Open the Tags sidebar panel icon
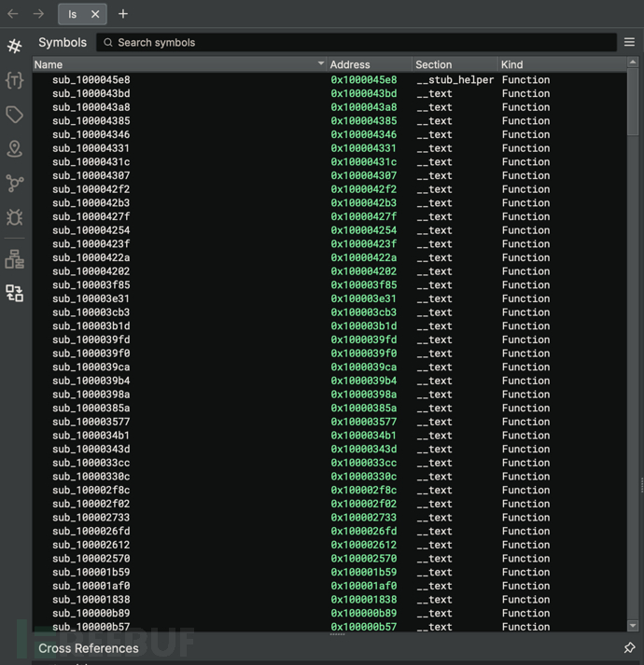This screenshot has height=665, width=644. pos(14,115)
